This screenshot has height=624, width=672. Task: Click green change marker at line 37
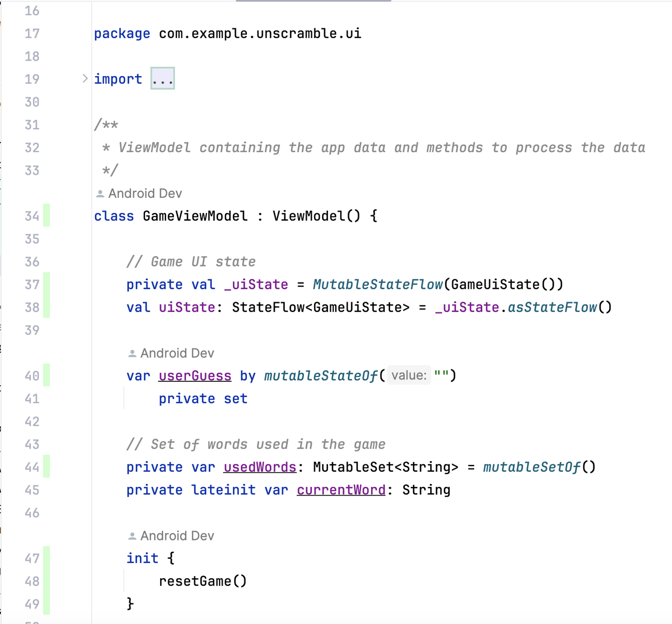(47, 284)
